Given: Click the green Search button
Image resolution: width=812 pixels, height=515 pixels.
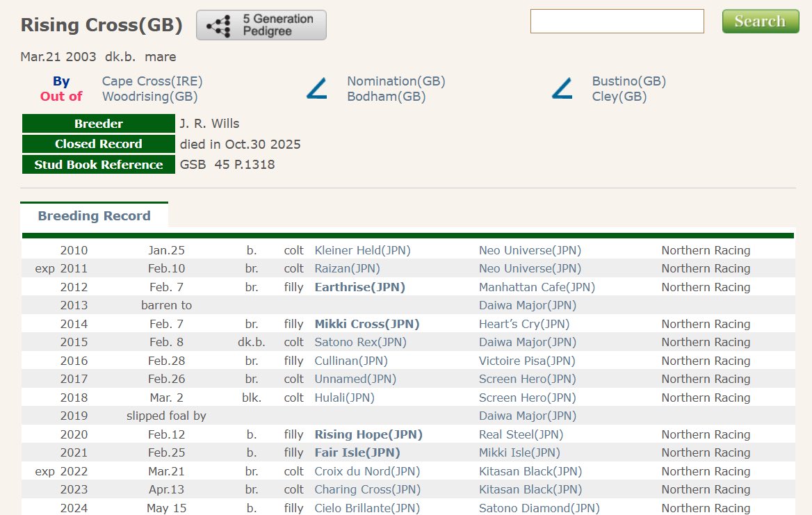Looking at the screenshot, I should coord(761,22).
